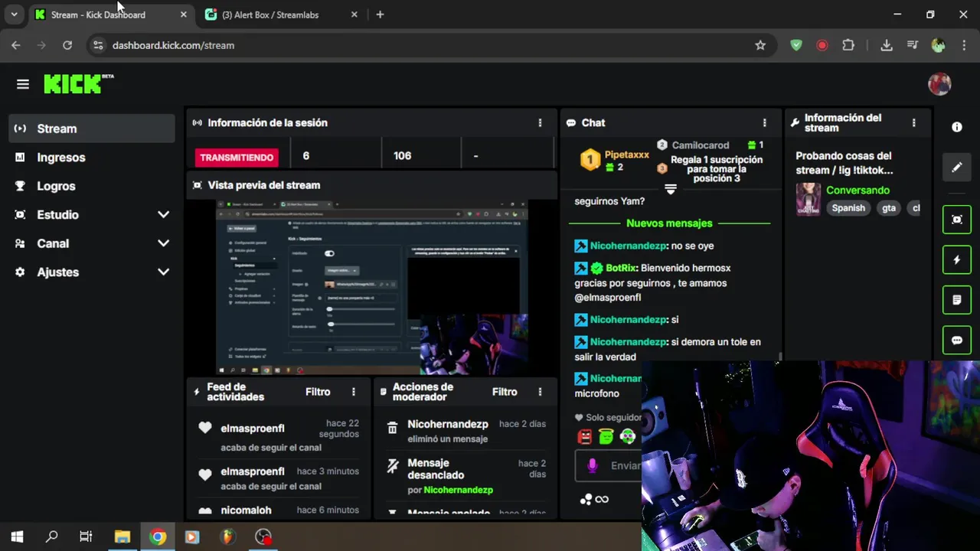Click the TRANSMITIENDO status badge
Screen dimensions: 980x551
point(237,157)
